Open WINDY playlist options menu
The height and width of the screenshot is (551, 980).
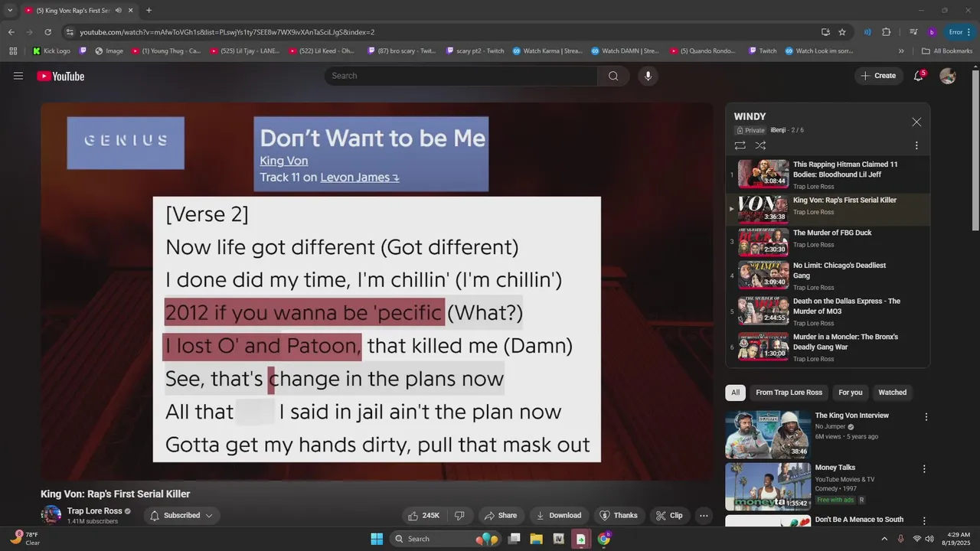[916, 145]
